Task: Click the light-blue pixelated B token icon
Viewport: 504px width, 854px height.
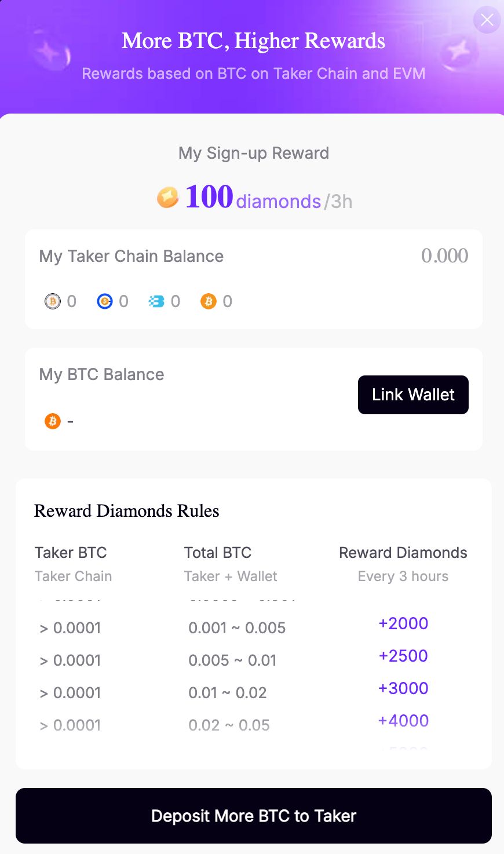Action: tap(156, 301)
